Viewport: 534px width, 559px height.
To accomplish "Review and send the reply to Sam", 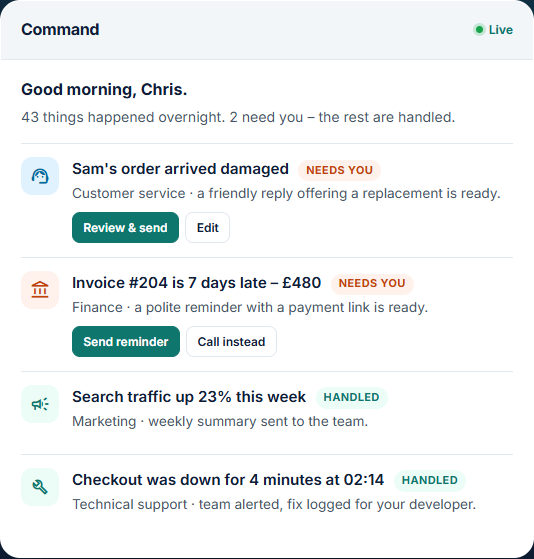I will click(125, 227).
